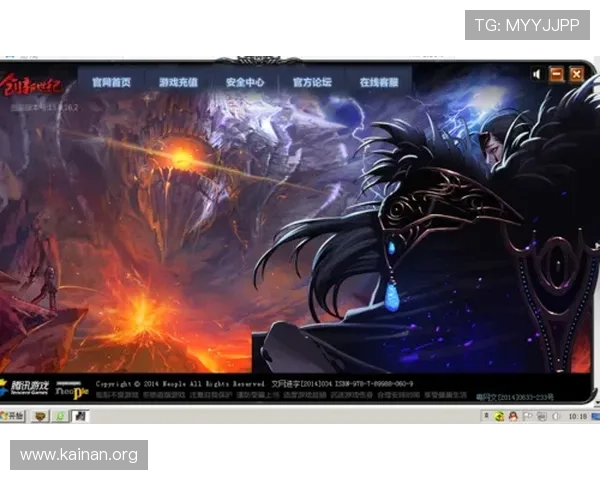Go to 安全中心 tab
This screenshot has width=600, height=480.
point(245,82)
